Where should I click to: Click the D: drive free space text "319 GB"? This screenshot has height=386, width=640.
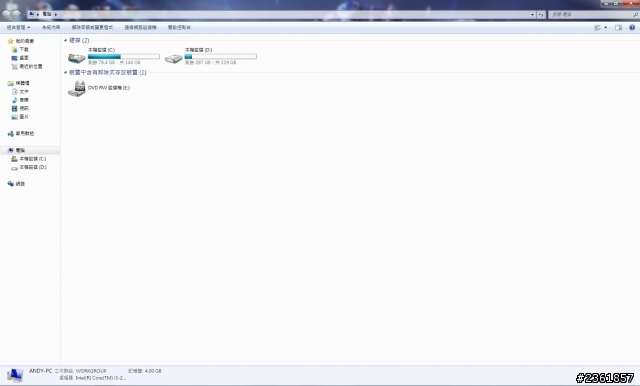coord(229,62)
